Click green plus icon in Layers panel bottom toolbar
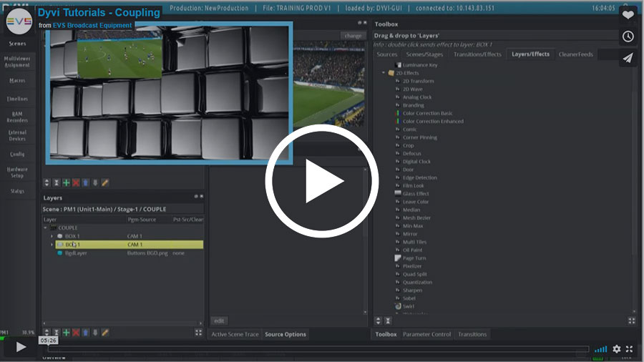644x362 pixels. tap(66, 333)
